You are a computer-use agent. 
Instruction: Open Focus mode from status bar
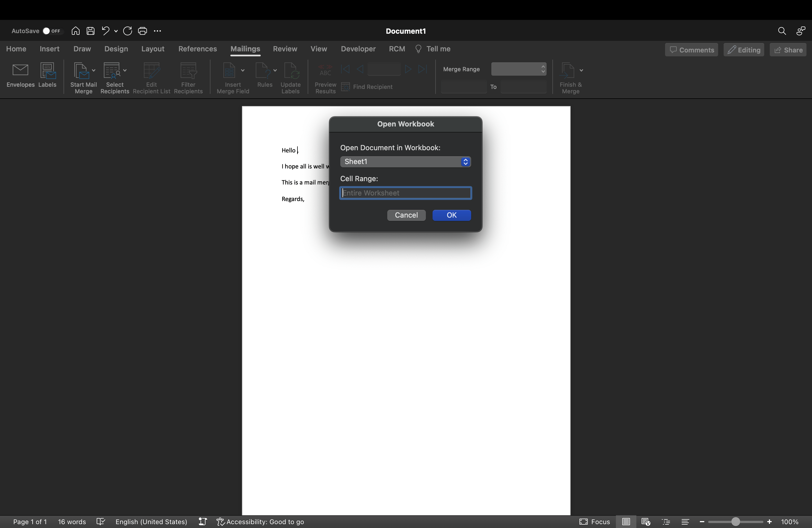point(595,522)
